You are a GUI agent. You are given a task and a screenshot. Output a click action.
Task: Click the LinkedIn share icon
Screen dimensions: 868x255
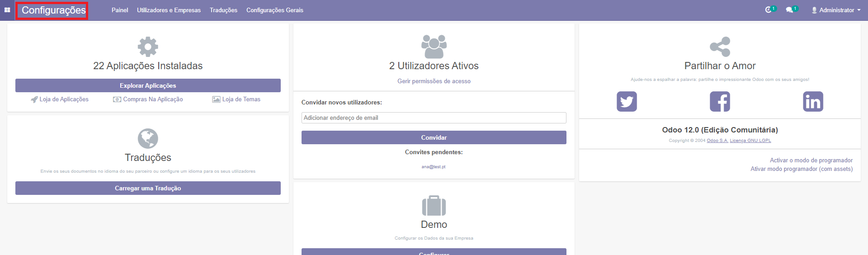(x=813, y=102)
